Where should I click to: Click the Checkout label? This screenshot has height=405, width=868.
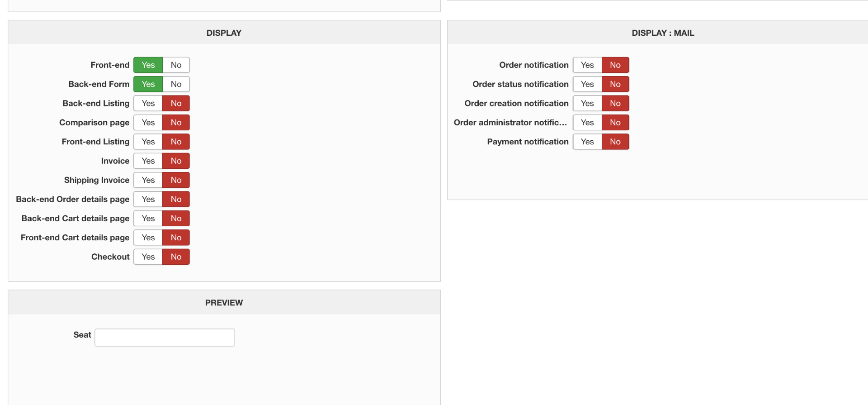110,257
